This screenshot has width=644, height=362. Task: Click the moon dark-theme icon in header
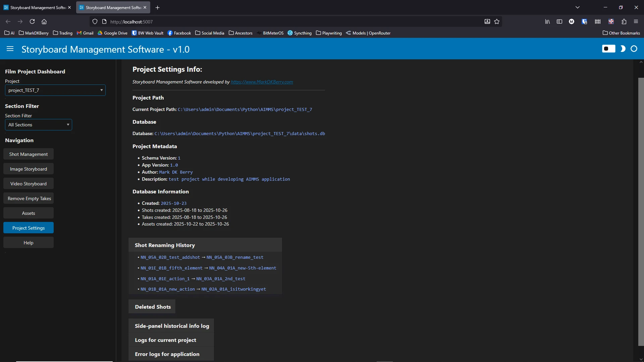tap(623, 49)
